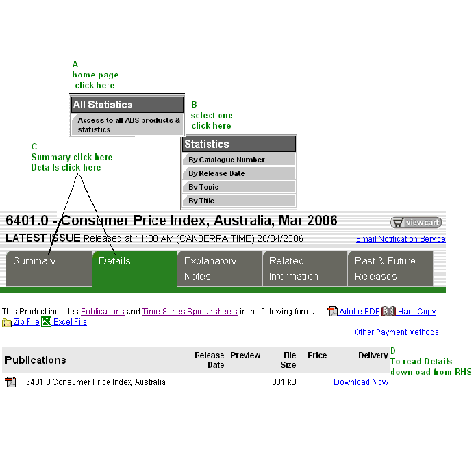Select the Related Information tab
Viewport: 476px width, 450px height.
tap(304, 268)
